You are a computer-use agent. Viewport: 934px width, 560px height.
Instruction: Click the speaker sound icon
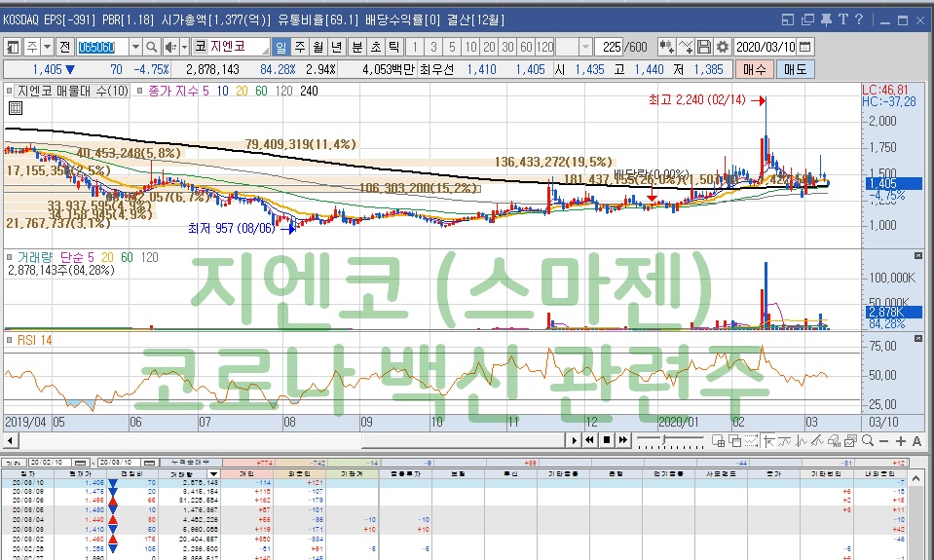click(x=170, y=47)
